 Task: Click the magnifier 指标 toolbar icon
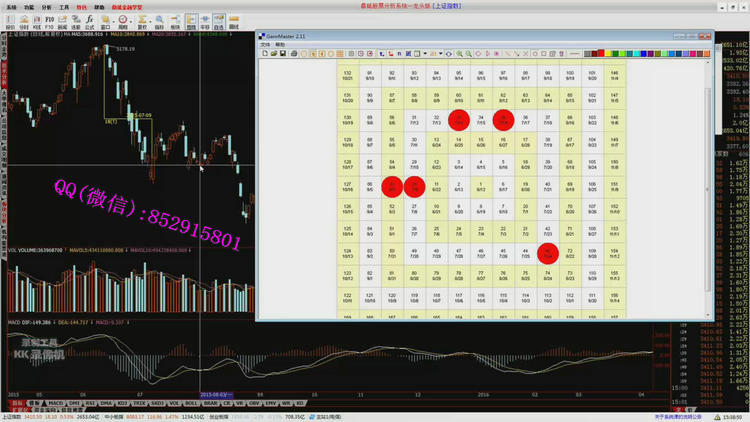[159, 22]
